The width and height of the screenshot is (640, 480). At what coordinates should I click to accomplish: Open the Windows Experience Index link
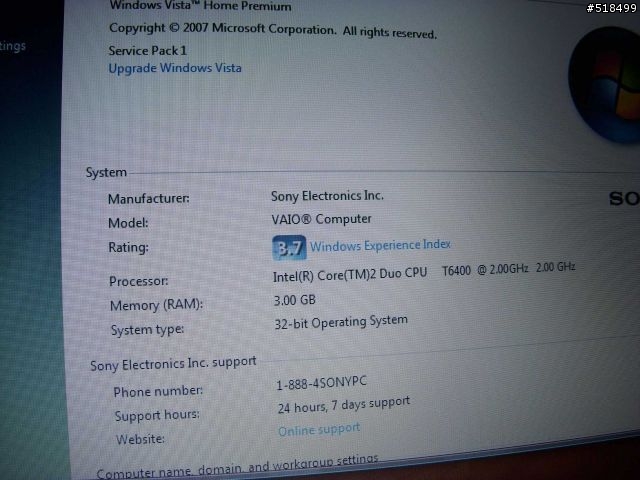tap(380, 245)
